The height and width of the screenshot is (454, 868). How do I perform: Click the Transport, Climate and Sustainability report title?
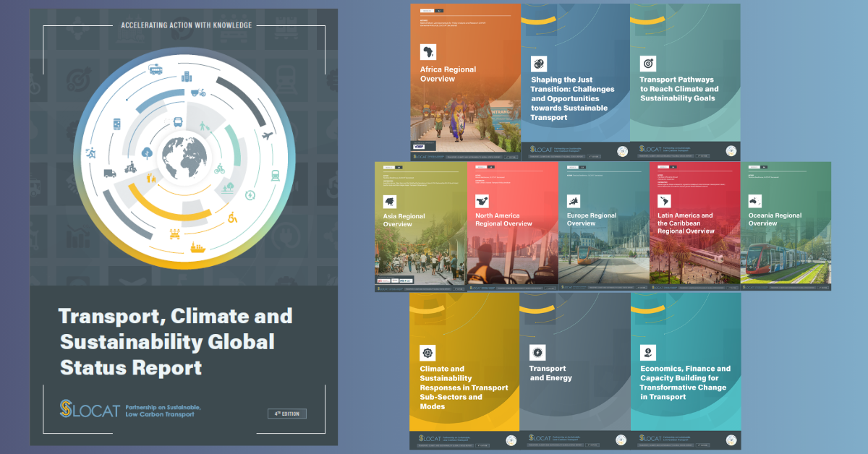click(175, 341)
